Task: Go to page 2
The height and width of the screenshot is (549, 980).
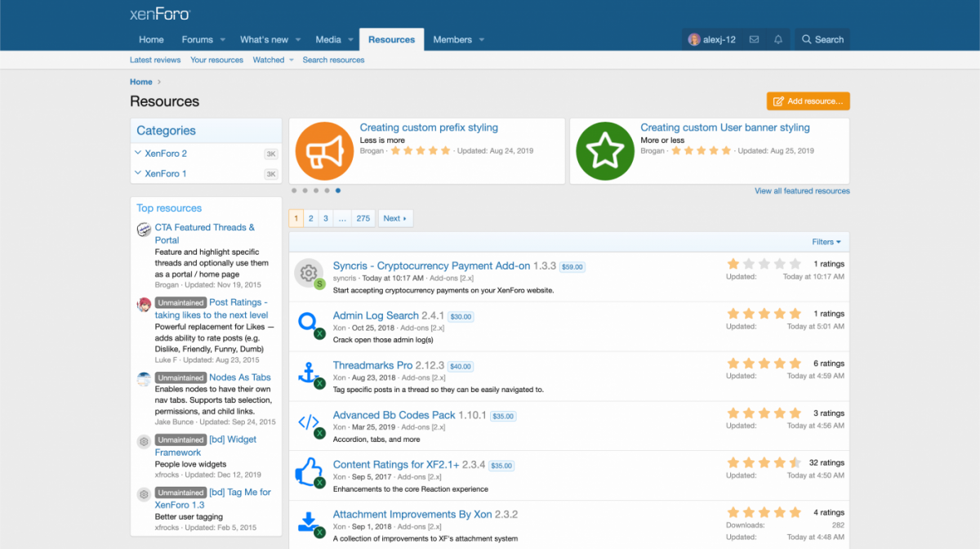Action: pyautogui.click(x=310, y=218)
